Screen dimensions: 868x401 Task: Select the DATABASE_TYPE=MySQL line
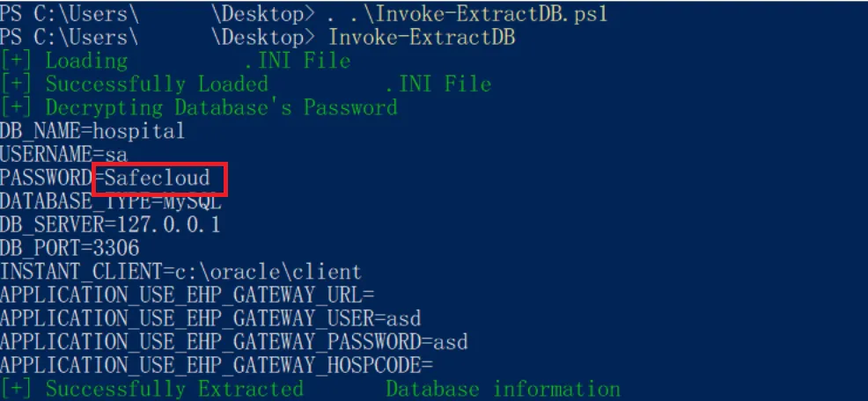pyautogui.click(x=111, y=202)
